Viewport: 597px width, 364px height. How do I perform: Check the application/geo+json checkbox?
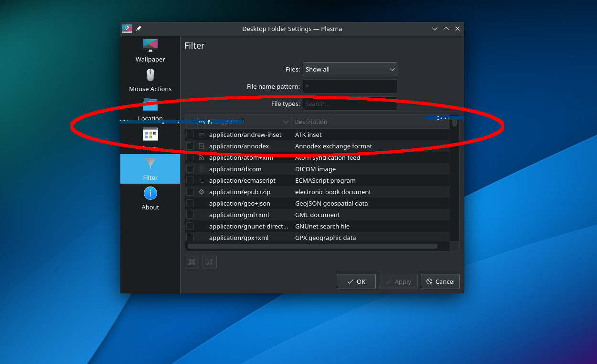190,203
